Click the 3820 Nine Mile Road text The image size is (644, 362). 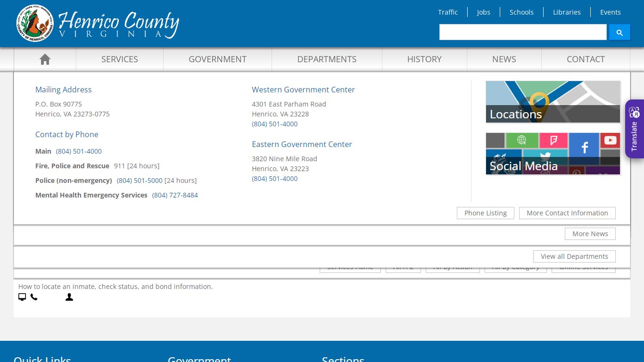pos(284,159)
